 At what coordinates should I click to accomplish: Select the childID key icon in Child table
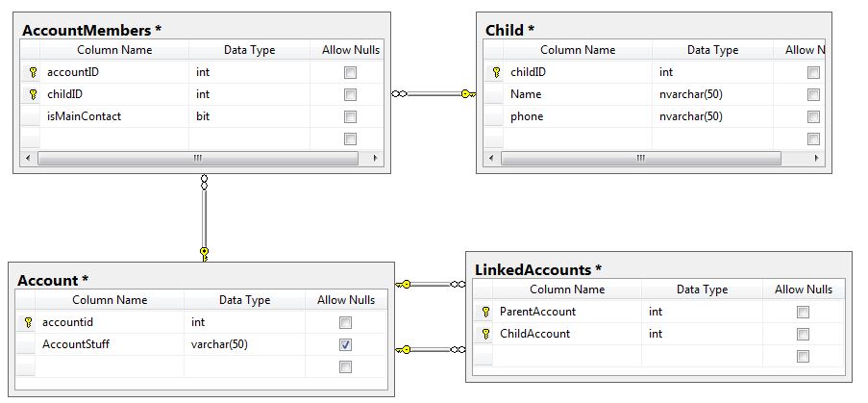(496, 72)
